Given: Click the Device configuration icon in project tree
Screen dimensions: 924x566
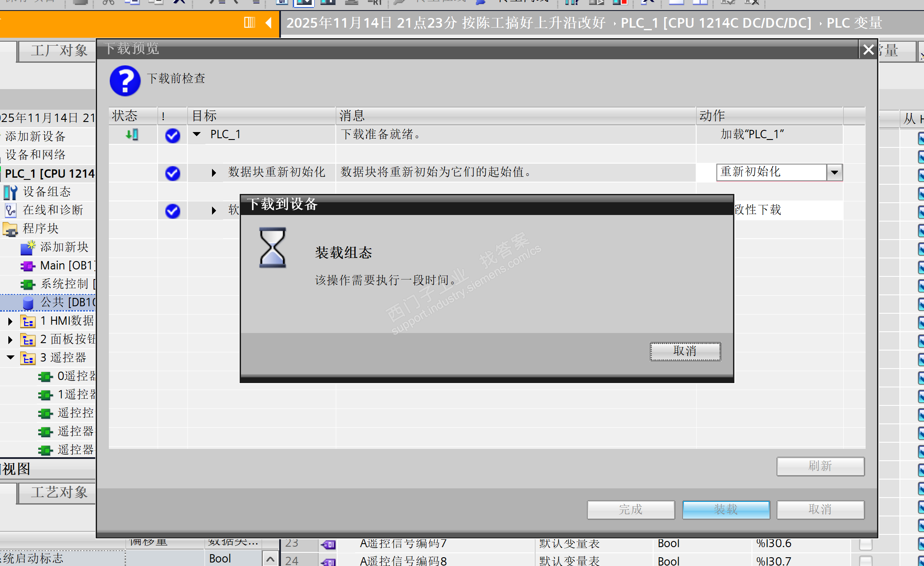Looking at the screenshot, I should pos(10,192).
